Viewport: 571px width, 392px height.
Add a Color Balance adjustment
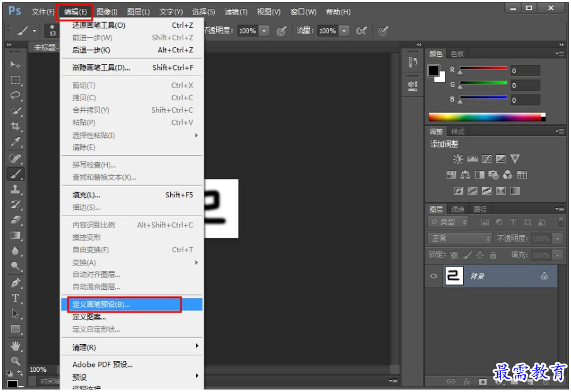(x=465, y=175)
